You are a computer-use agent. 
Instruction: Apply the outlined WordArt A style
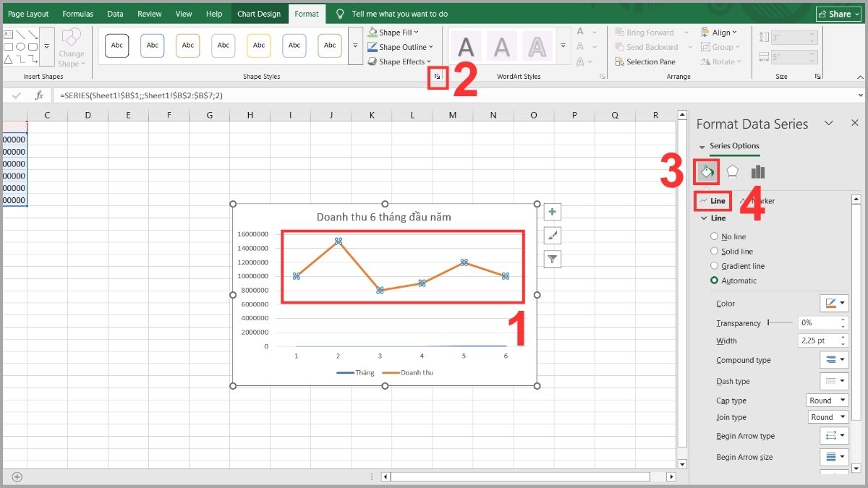pos(537,47)
